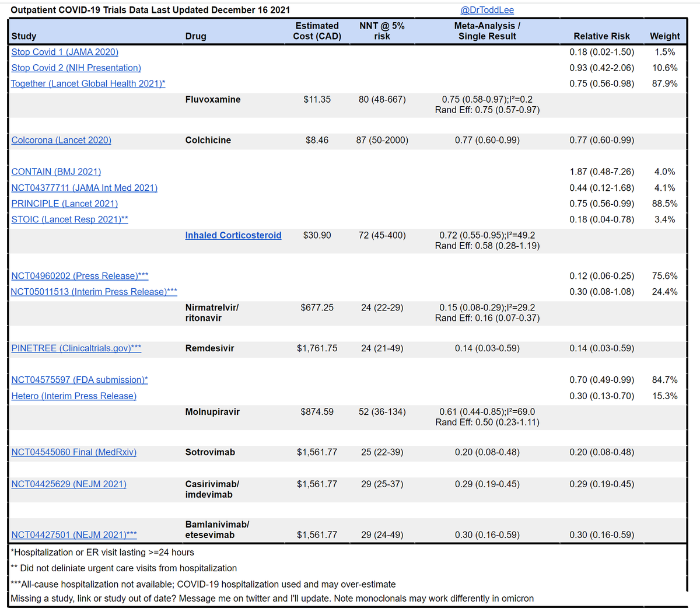Click the $677.25 cost cell
Screen dimensions: 700x615
[x=317, y=307]
